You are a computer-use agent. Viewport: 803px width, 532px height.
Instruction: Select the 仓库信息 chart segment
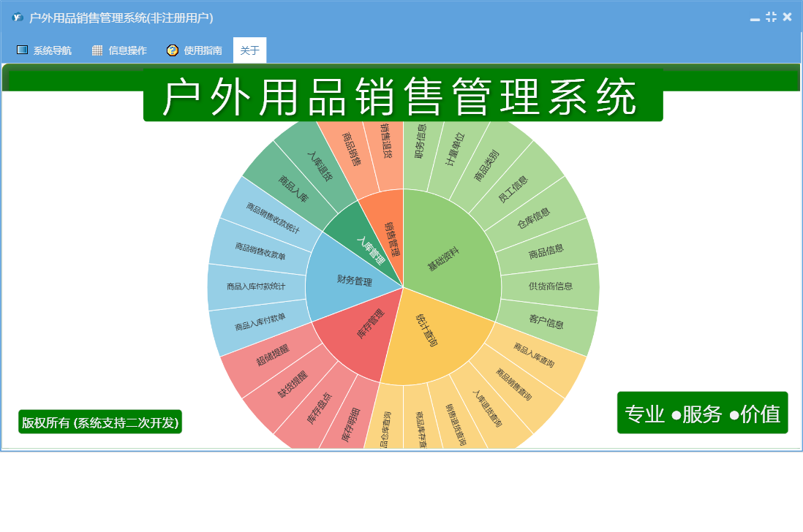[534, 218]
